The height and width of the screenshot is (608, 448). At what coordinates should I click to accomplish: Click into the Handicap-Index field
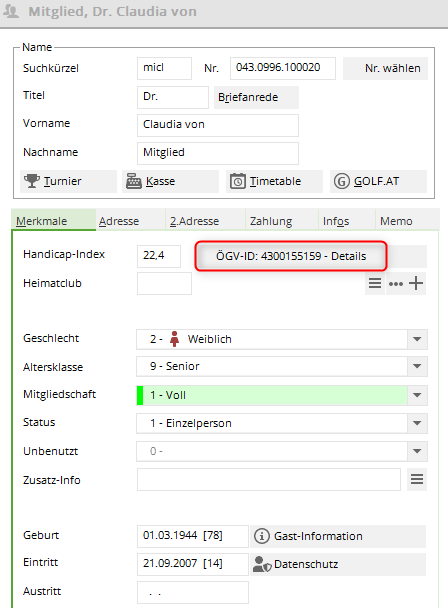click(159, 256)
